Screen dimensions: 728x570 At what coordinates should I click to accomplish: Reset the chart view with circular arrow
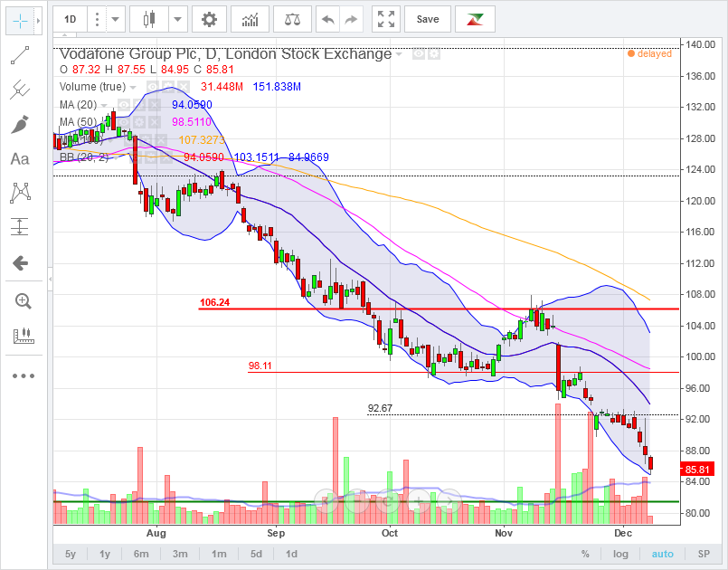[x=389, y=500]
